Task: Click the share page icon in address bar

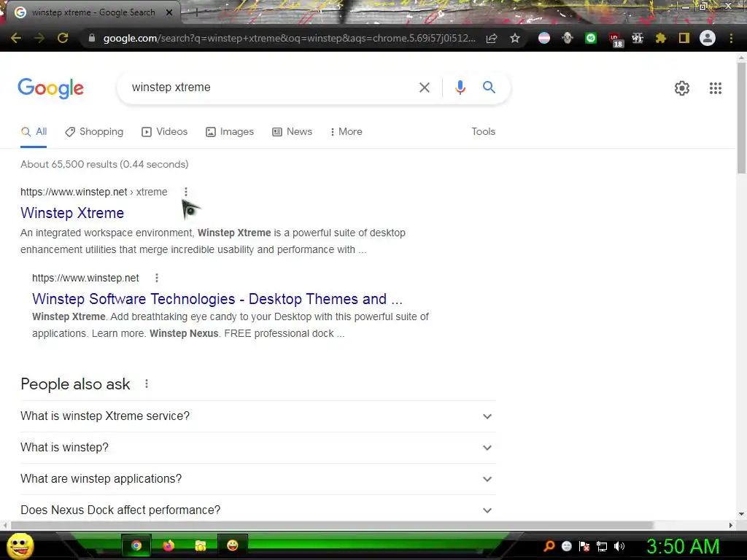Action: pos(492,38)
